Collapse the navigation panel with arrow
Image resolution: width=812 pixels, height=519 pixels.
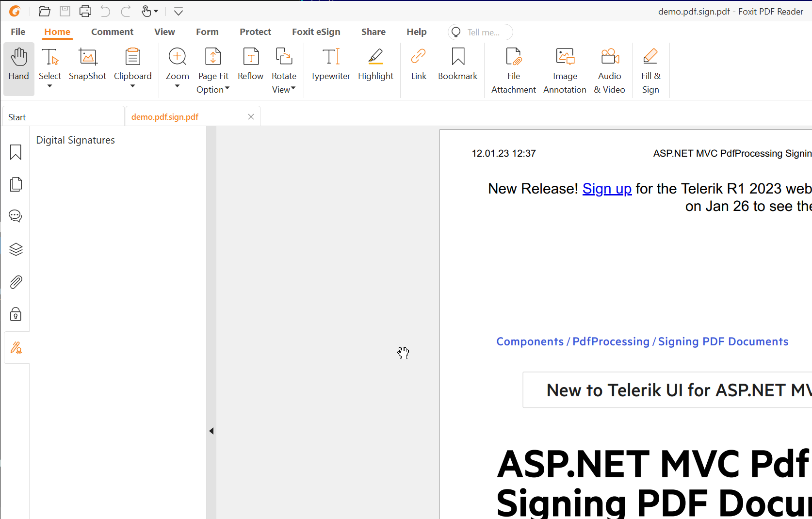(211, 431)
